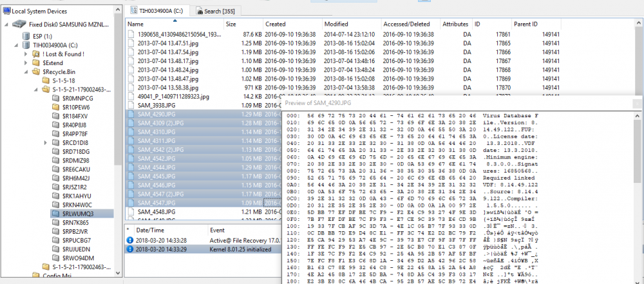Click the info icon of Active@ File Recovery event
The width and height of the screenshot is (644, 284).
point(130,240)
